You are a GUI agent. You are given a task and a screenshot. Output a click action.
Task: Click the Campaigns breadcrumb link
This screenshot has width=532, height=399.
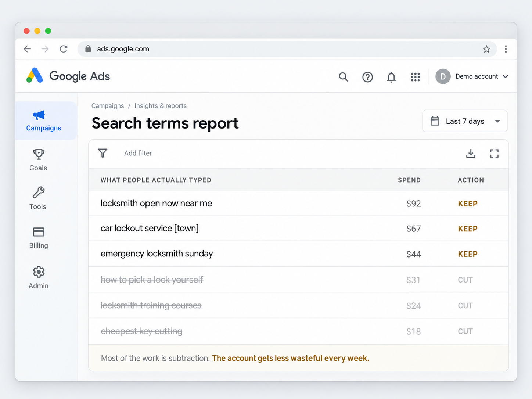pos(108,106)
